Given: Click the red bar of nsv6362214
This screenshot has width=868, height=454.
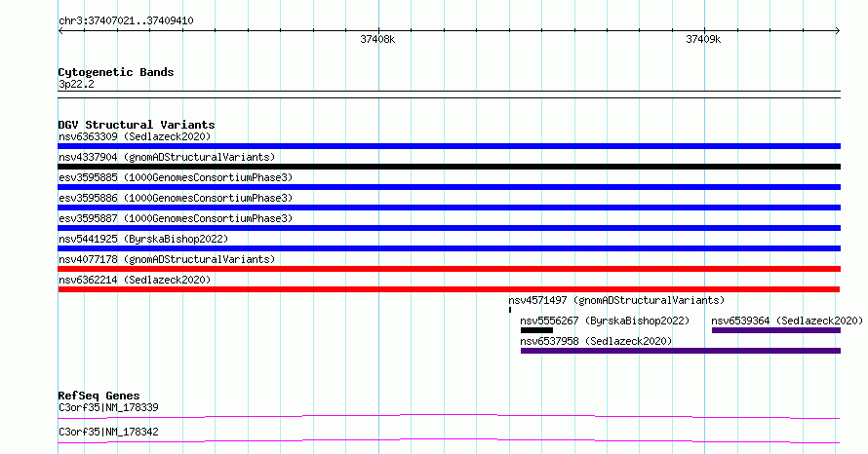Looking at the screenshot, I should [x=449, y=289].
